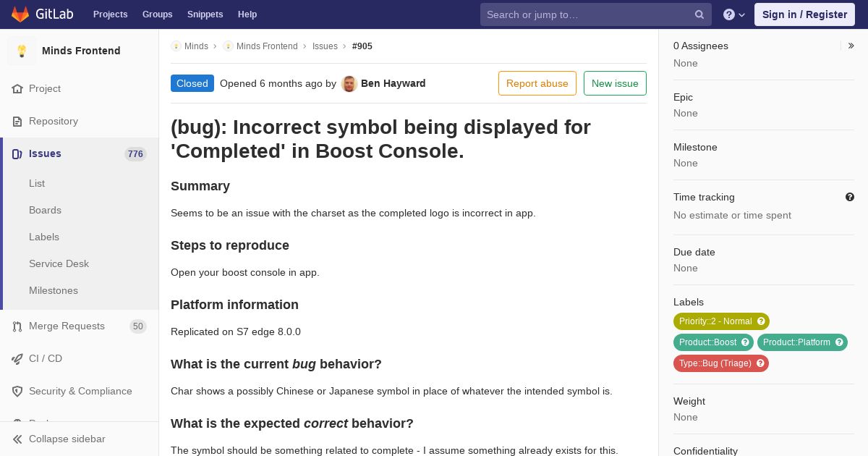
Task: Click the Collapse sidebar text
Action: click(67, 439)
